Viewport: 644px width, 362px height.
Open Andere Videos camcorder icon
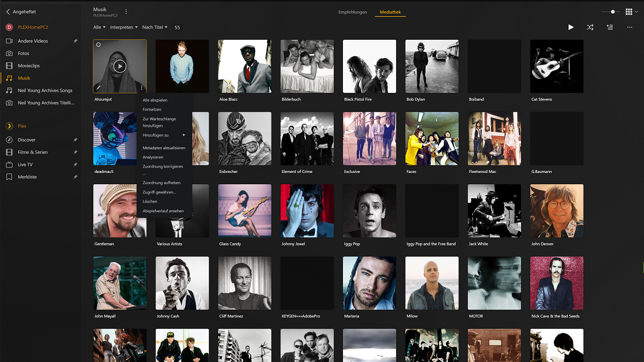[x=9, y=41]
